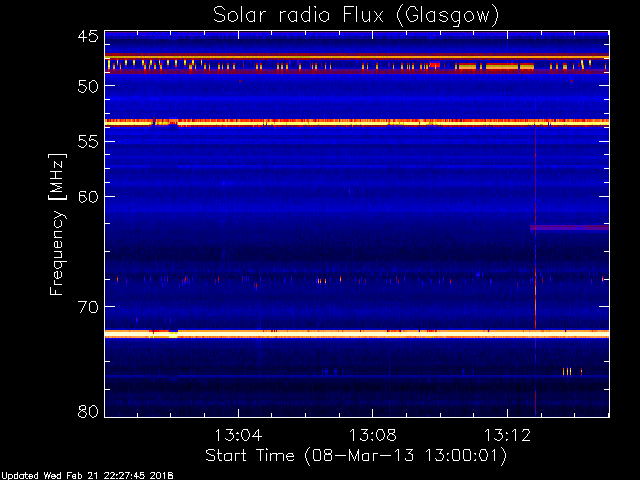
Task: Click the plot title 'Solar radio Flux (Glasgow)'
Action: (x=356, y=16)
